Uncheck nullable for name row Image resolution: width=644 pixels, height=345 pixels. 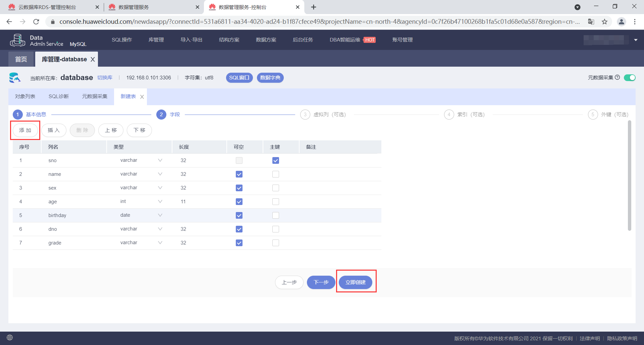coord(239,174)
